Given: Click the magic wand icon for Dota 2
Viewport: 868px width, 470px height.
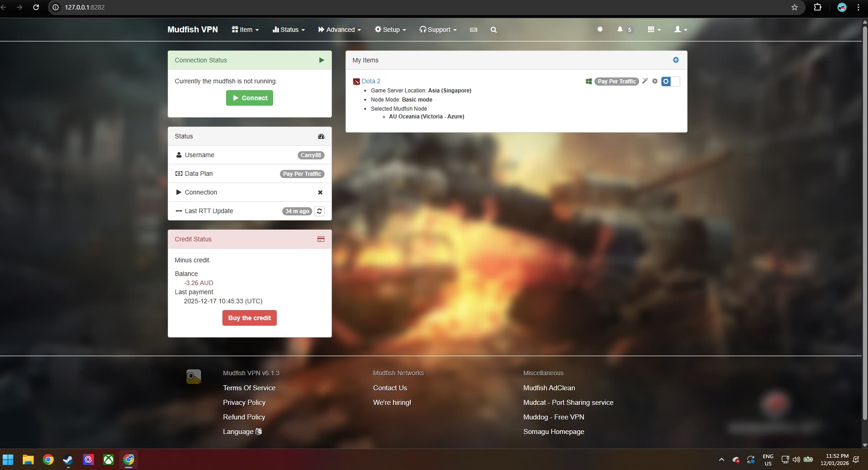Looking at the screenshot, I should pyautogui.click(x=645, y=81).
